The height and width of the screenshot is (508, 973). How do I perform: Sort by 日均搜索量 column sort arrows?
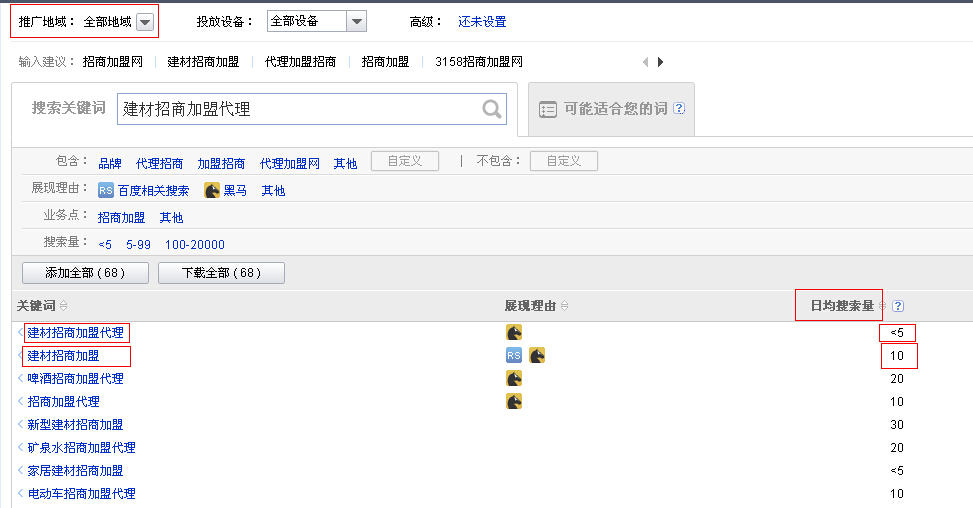pos(882,306)
